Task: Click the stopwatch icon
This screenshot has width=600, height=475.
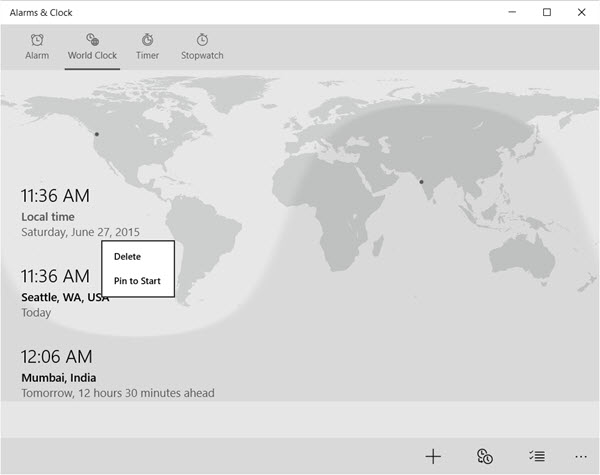Action: (x=202, y=39)
